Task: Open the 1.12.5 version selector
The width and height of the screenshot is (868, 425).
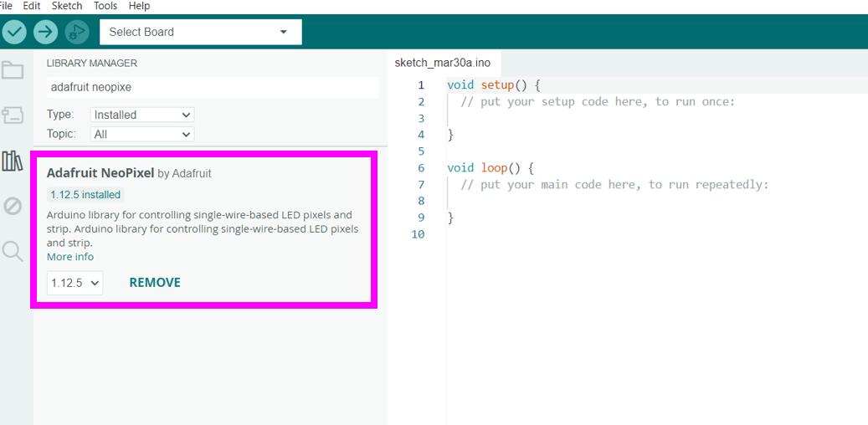Action: coord(74,283)
